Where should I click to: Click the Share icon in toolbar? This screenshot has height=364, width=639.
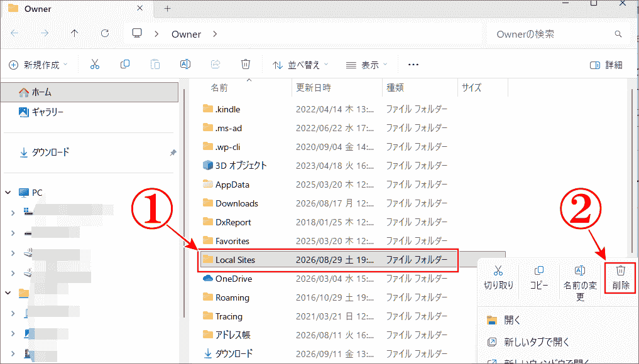(215, 65)
